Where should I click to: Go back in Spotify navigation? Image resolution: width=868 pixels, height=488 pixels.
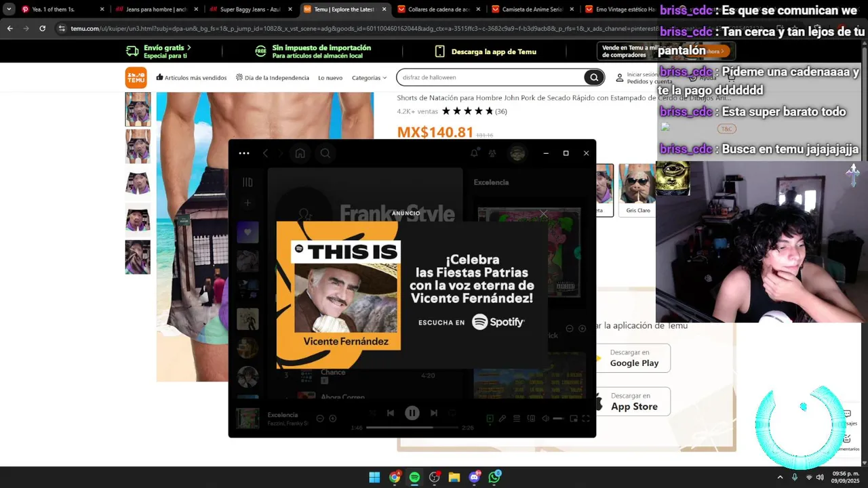click(265, 153)
